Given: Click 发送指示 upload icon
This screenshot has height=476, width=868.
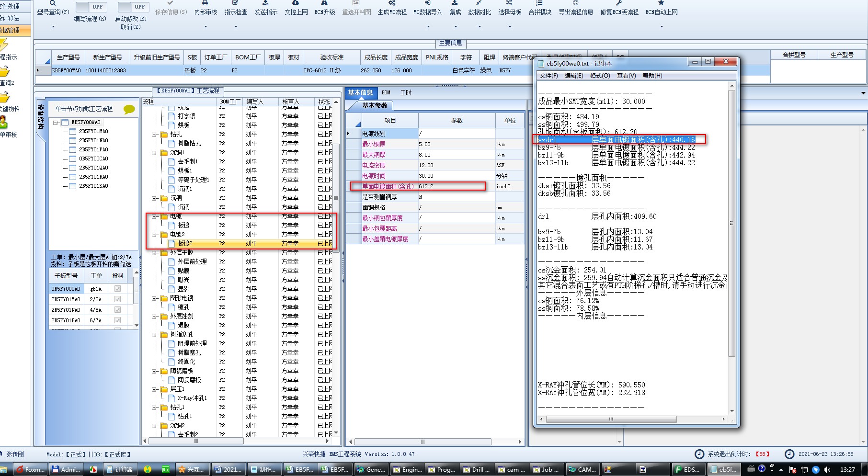Looking at the screenshot, I should point(265,3).
